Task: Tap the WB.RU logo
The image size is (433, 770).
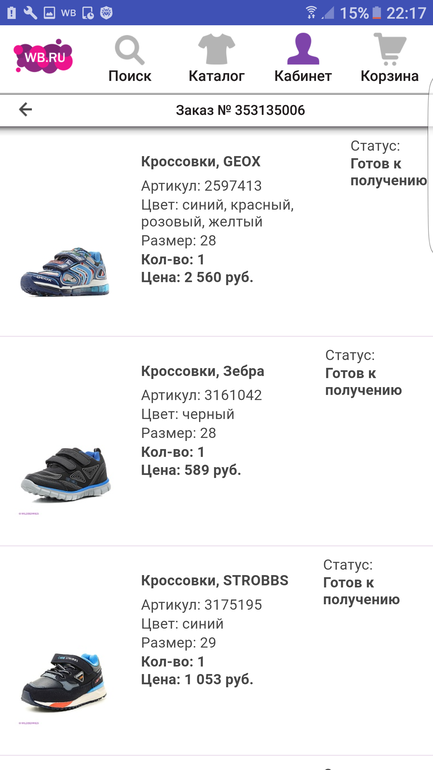Action: [x=43, y=56]
